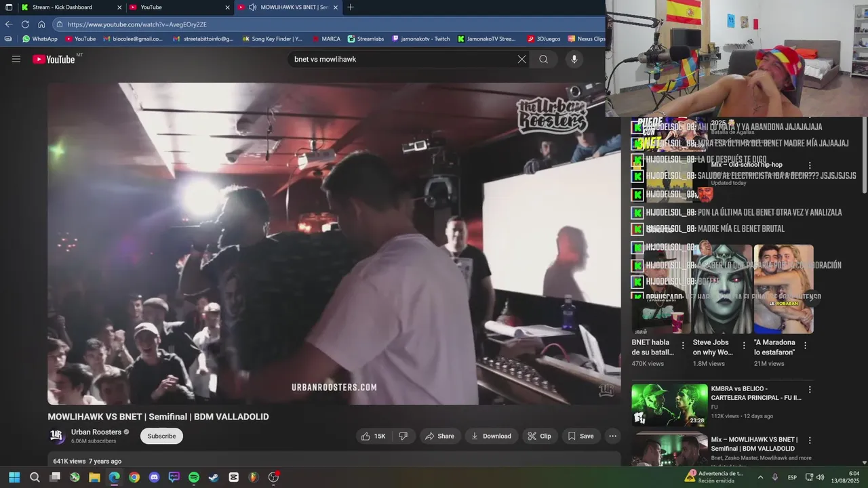This screenshot has height=488, width=868.
Task: Open Task View on the taskbar
Action: tap(55, 477)
